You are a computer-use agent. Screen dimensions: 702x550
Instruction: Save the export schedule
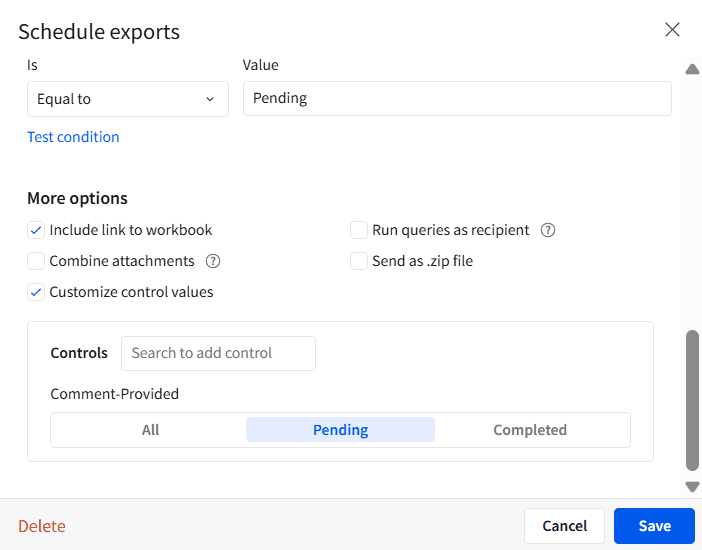click(x=655, y=526)
